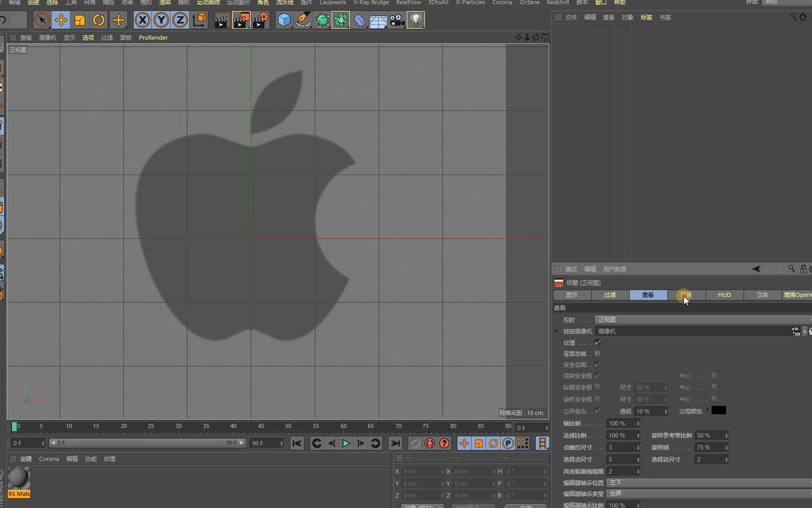Adjust the 选择点尺寸 stepper arrows
Viewport: 812px width, 508px height.
(638, 459)
